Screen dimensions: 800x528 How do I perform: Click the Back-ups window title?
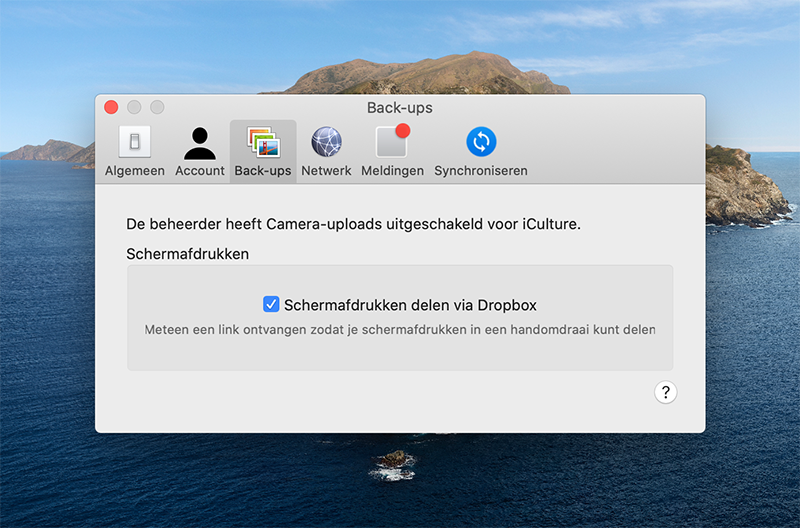click(399, 108)
